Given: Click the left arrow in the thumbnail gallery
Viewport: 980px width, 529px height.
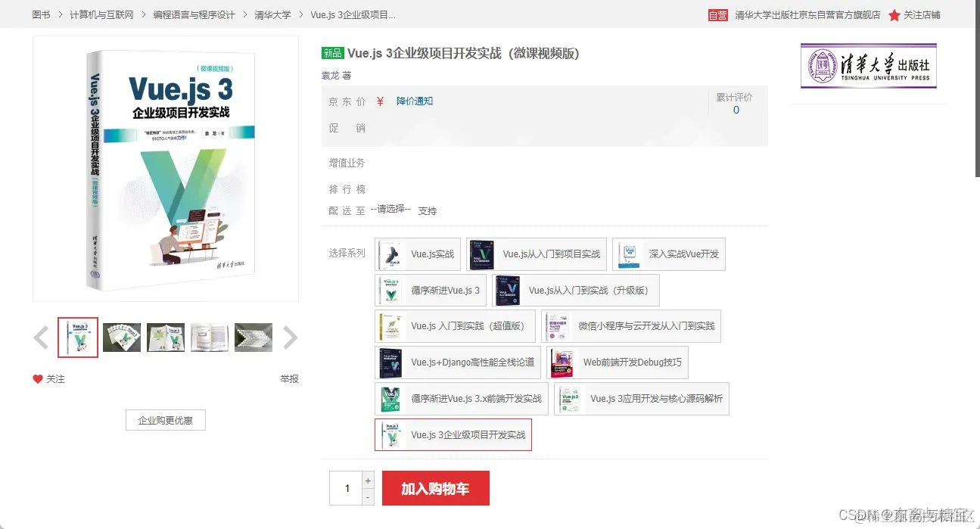Looking at the screenshot, I should click(x=42, y=337).
